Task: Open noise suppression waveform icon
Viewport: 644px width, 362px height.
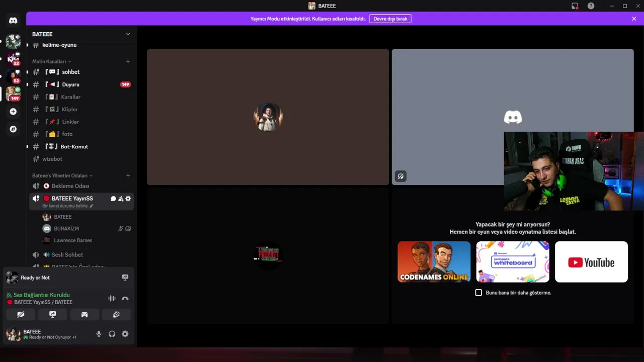Action: click(x=112, y=298)
